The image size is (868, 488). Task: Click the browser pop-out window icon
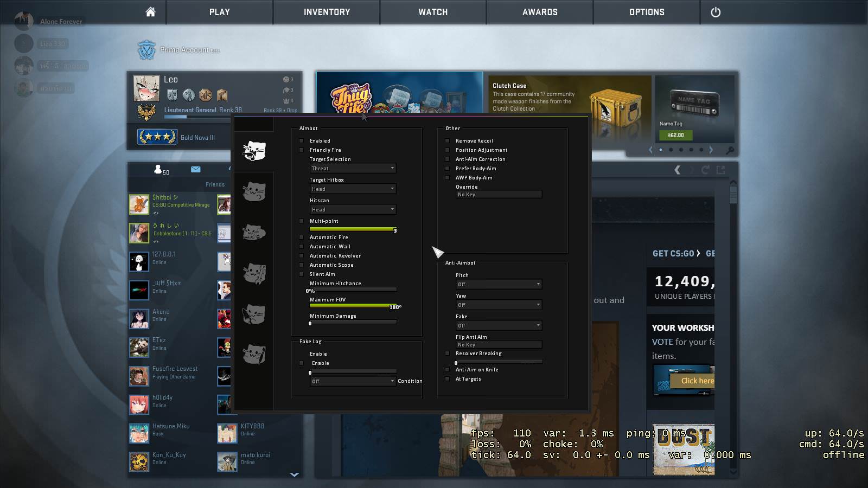(721, 170)
